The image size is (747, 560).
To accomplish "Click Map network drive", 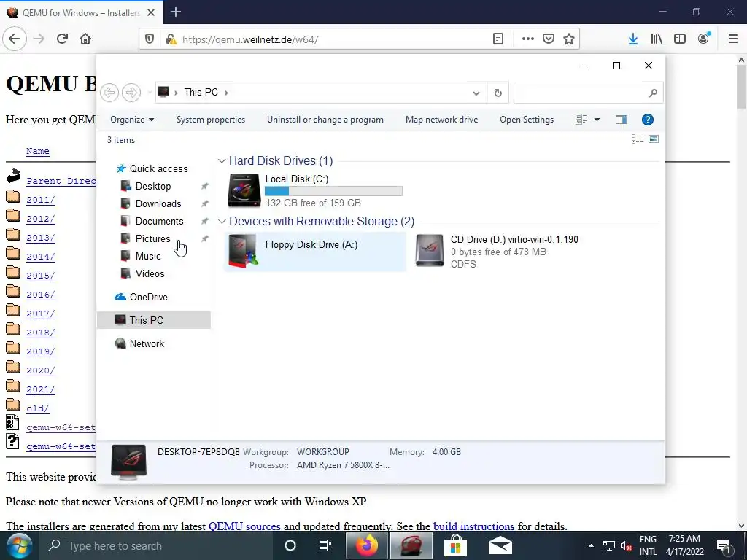I will click(x=441, y=120).
